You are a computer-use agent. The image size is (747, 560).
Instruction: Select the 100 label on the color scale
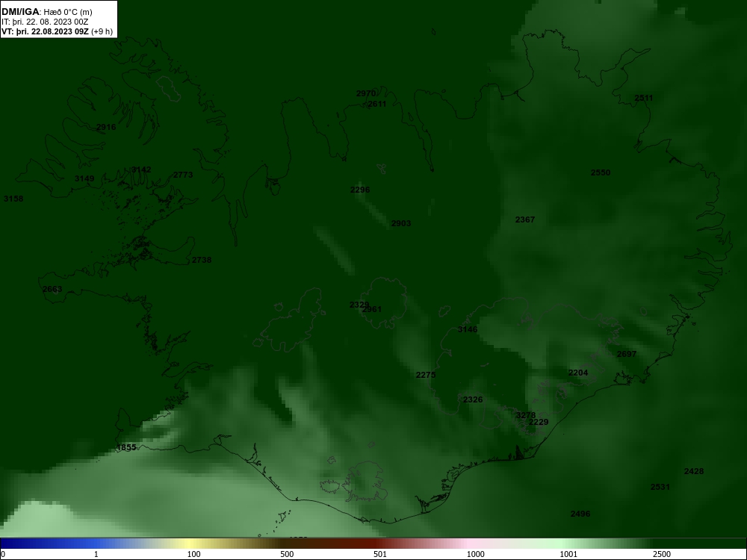[x=193, y=554]
